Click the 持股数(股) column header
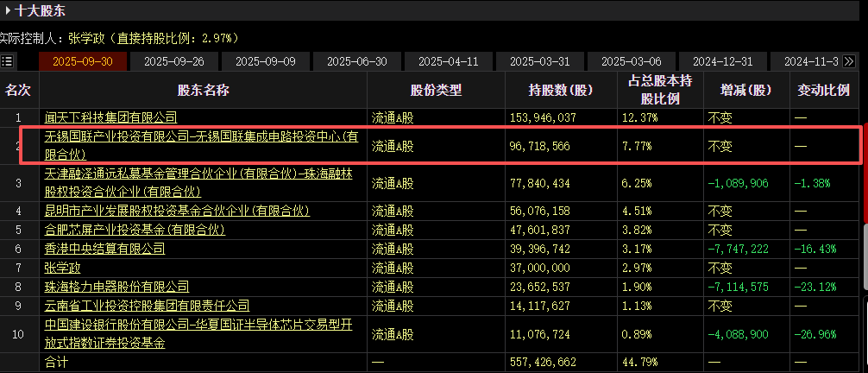This screenshot has height=373, width=868. coord(560,91)
